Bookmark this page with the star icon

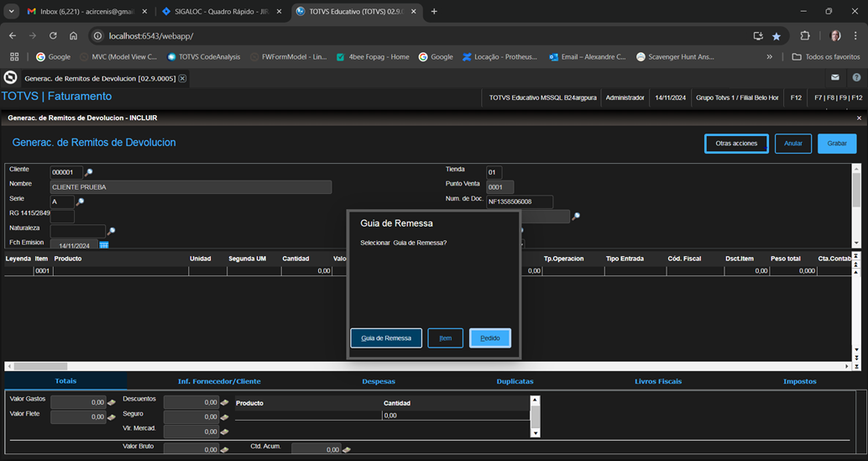tap(776, 36)
